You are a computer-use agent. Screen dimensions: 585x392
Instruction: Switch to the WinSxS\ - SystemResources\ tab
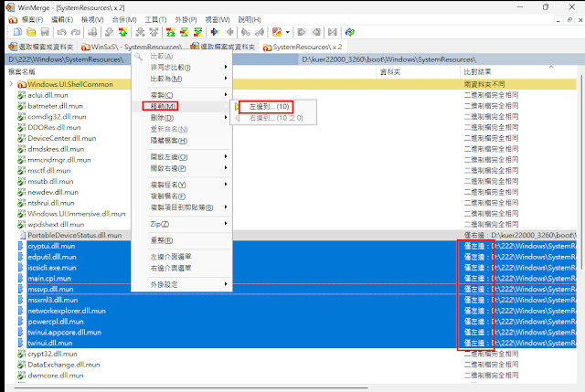coord(132,47)
